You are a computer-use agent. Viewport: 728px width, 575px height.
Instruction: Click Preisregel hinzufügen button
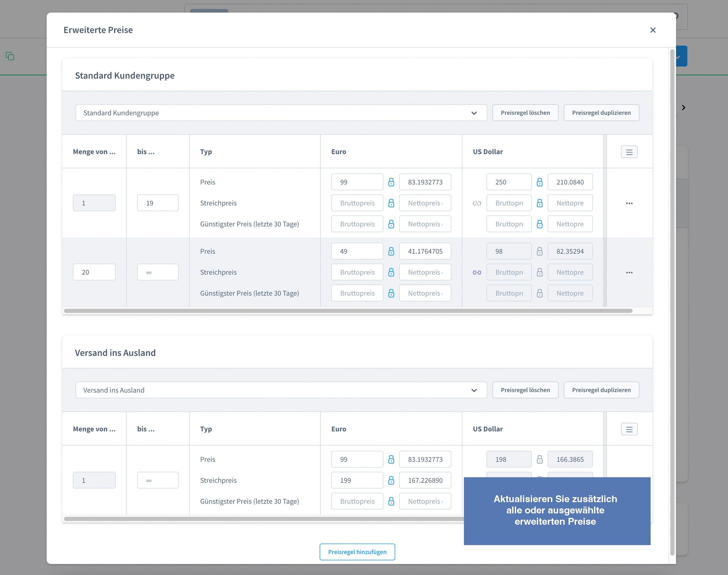357,552
